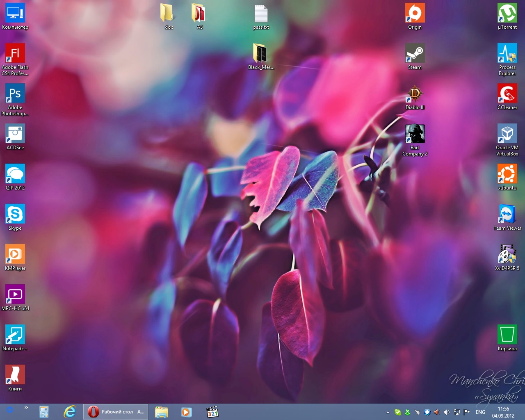Select the Black_Mes... folder
525x420 pixels.
tap(261, 57)
